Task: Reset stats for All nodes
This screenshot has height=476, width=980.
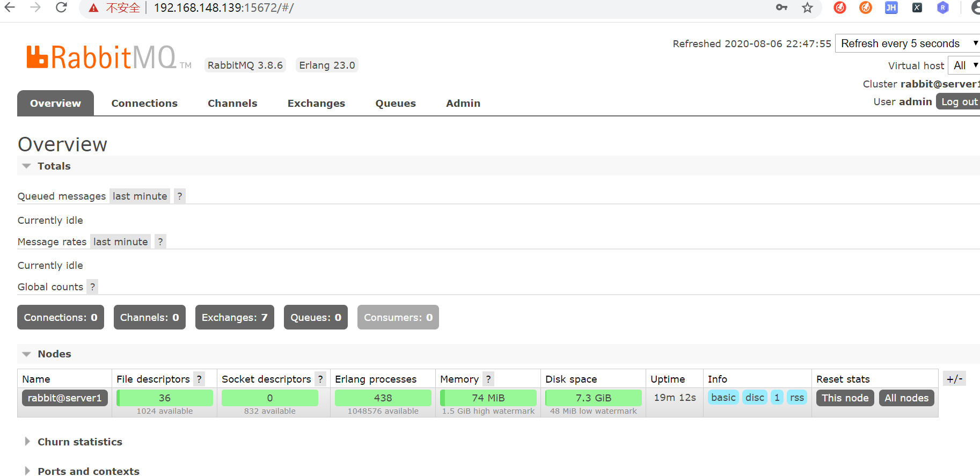Action: tap(906, 398)
